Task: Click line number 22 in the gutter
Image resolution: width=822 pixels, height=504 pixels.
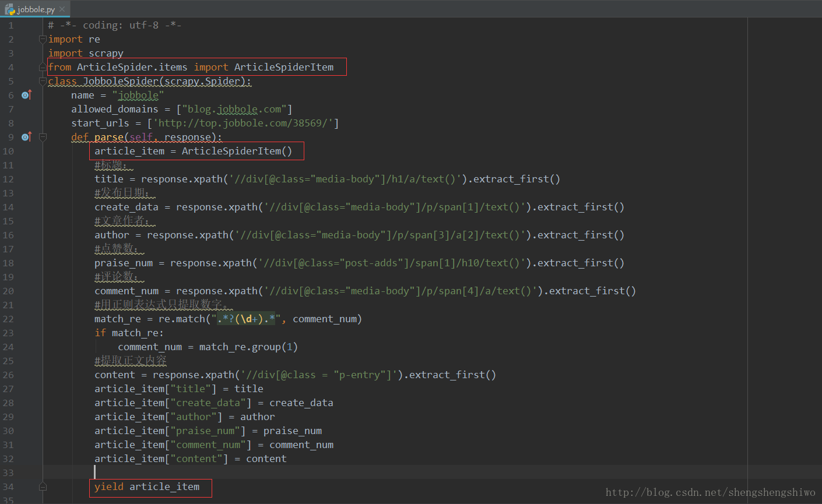Action: tap(8, 319)
